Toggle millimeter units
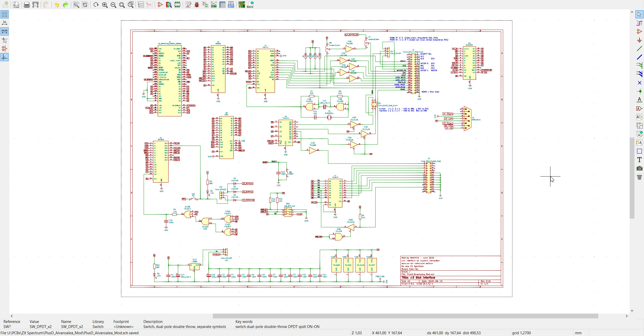 [5, 31]
